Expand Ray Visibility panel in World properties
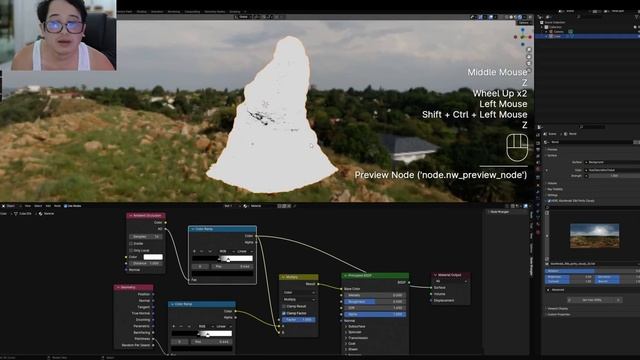Screen dimensions: 640x360 (x=554, y=189)
